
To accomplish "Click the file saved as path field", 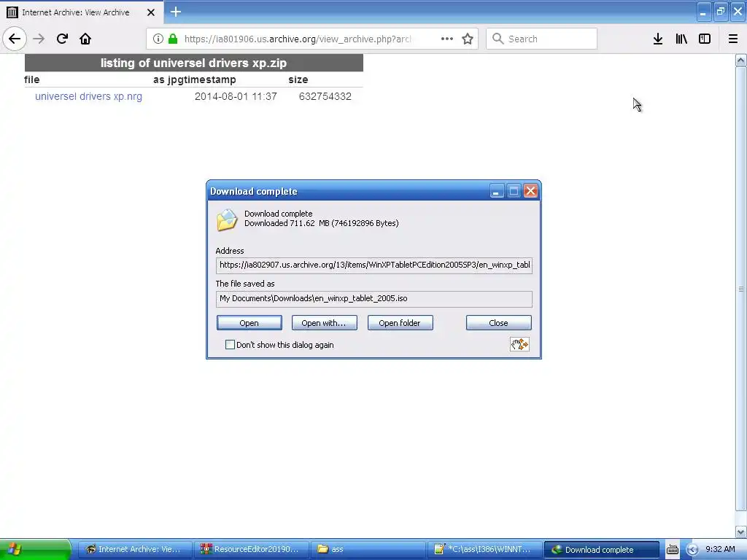I will click(x=374, y=299).
